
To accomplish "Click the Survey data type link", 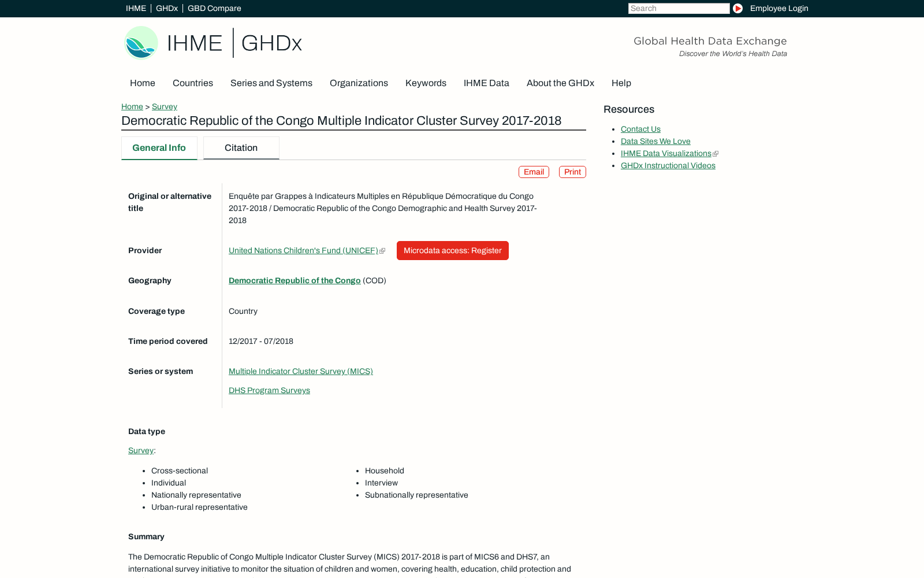I will 141,450.
